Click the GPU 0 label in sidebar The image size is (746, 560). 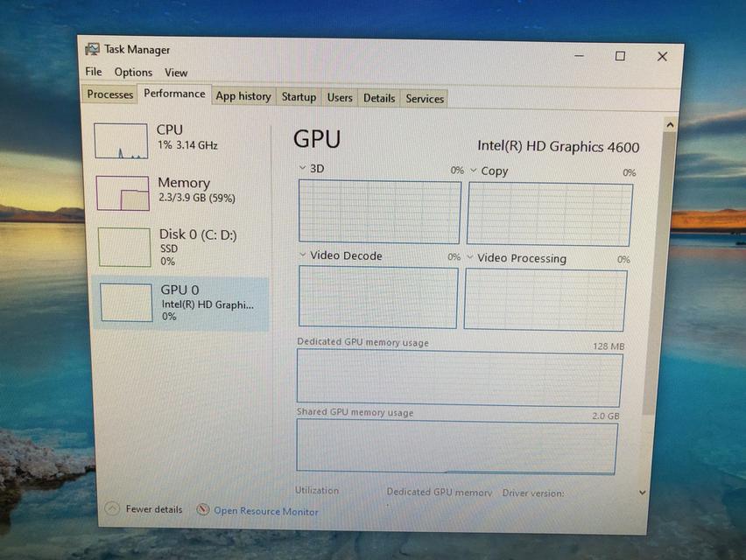point(179,290)
